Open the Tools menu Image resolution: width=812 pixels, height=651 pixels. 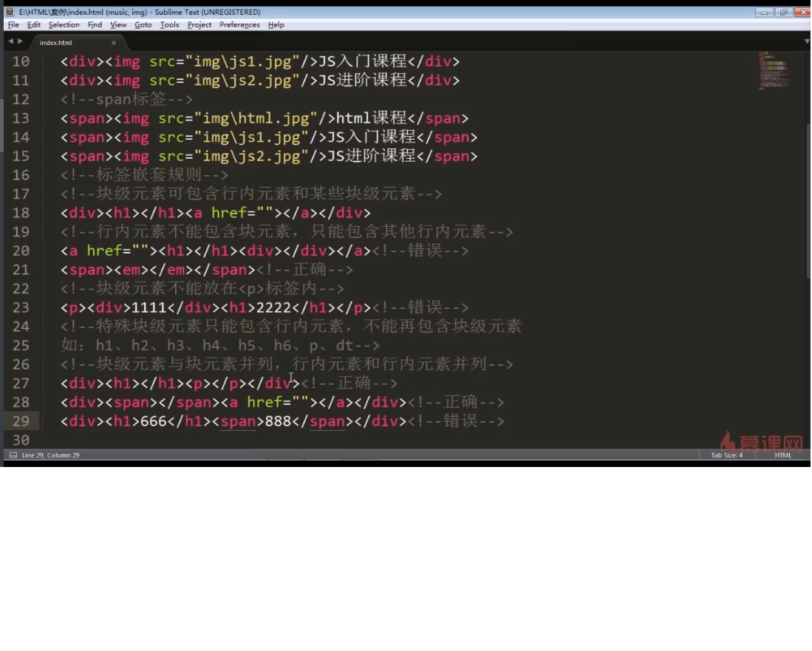tap(169, 25)
